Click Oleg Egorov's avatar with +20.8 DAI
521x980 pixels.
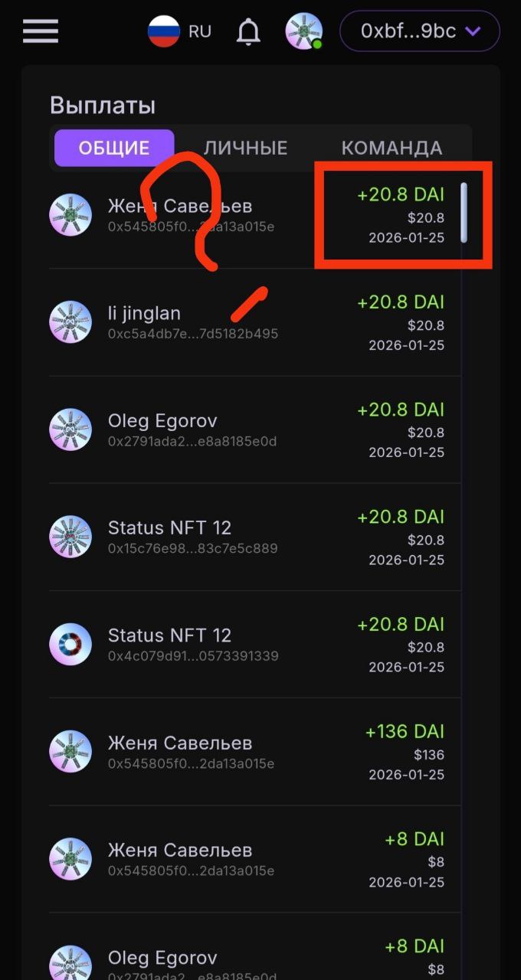(x=70, y=429)
